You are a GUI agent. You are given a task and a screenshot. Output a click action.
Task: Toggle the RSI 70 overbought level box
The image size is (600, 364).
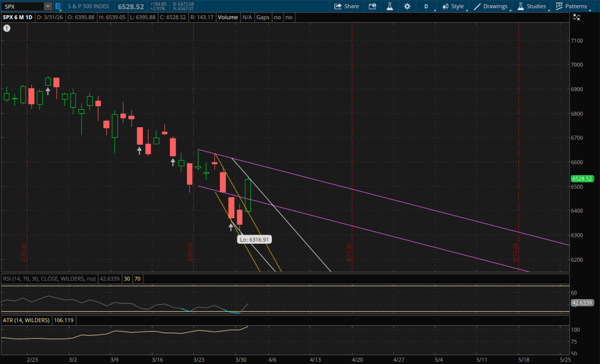pos(138,279)
